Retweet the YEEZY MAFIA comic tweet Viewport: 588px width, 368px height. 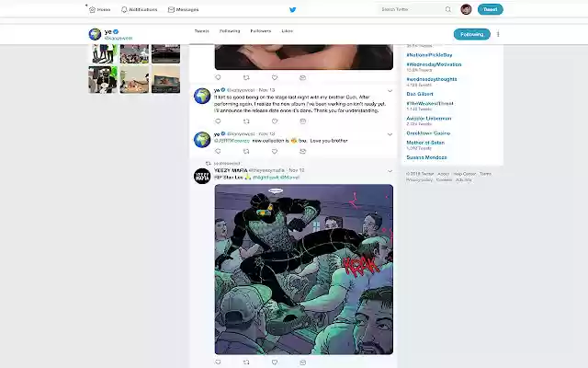tap(246, 362)
